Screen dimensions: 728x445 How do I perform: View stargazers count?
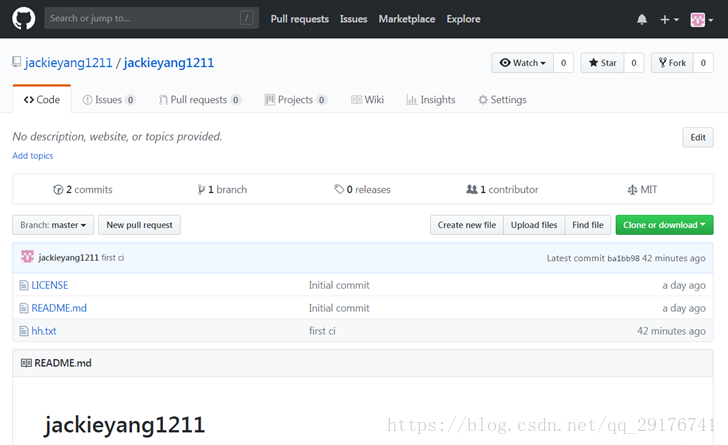pyautogui.click(x=634, y=63)
